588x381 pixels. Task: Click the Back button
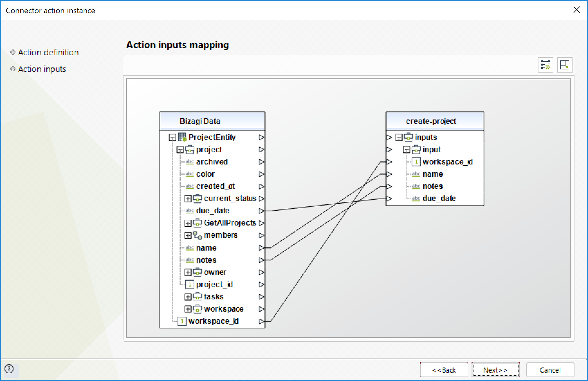tap(444, 370)
